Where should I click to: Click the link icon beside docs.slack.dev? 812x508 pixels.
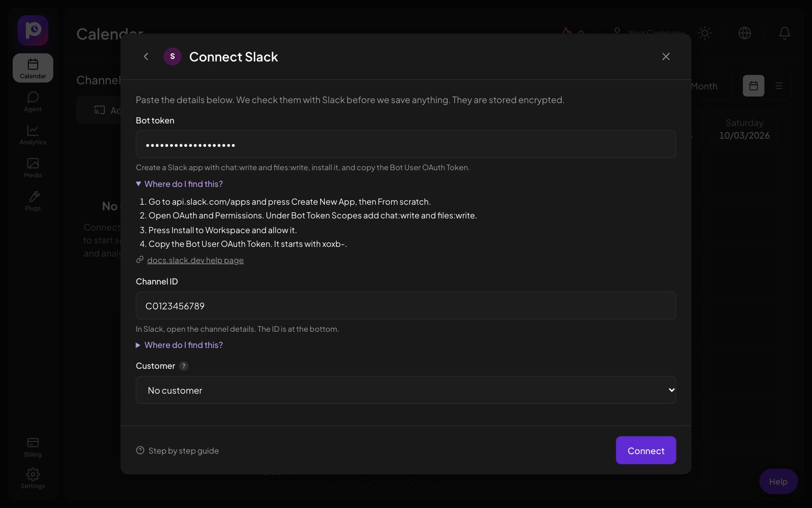[140, 260]
